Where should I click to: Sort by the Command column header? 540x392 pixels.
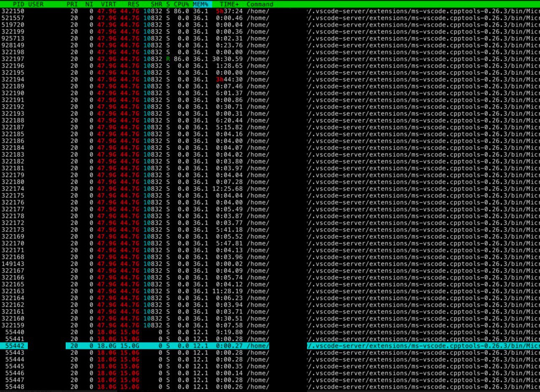(x=260, y=4)
